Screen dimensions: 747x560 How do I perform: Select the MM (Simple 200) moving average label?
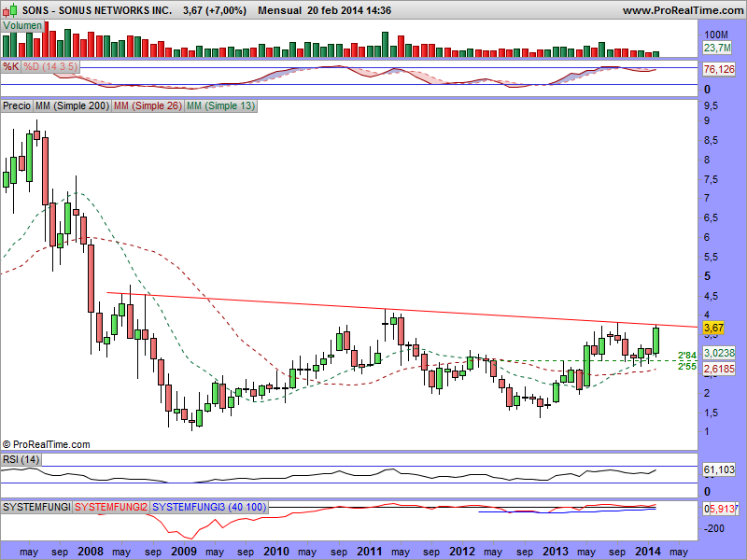click(73, 105)
